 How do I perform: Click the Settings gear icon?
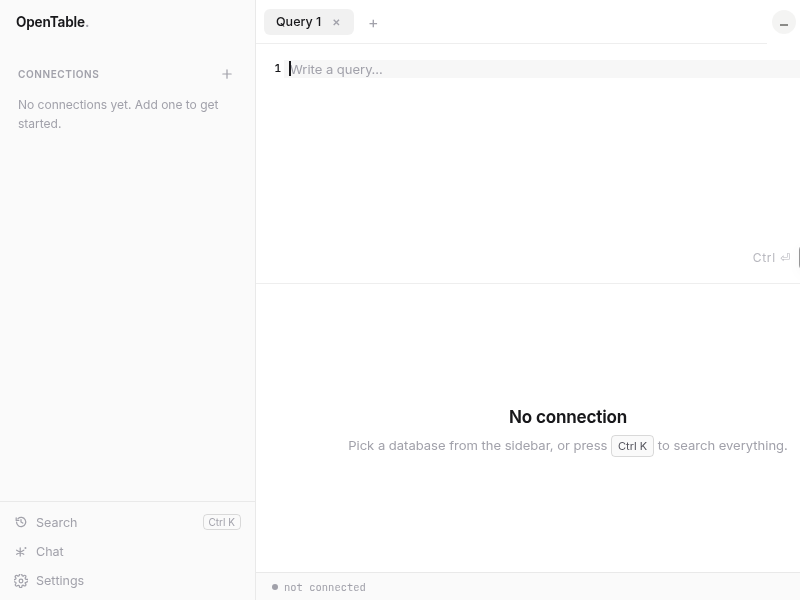21,581
